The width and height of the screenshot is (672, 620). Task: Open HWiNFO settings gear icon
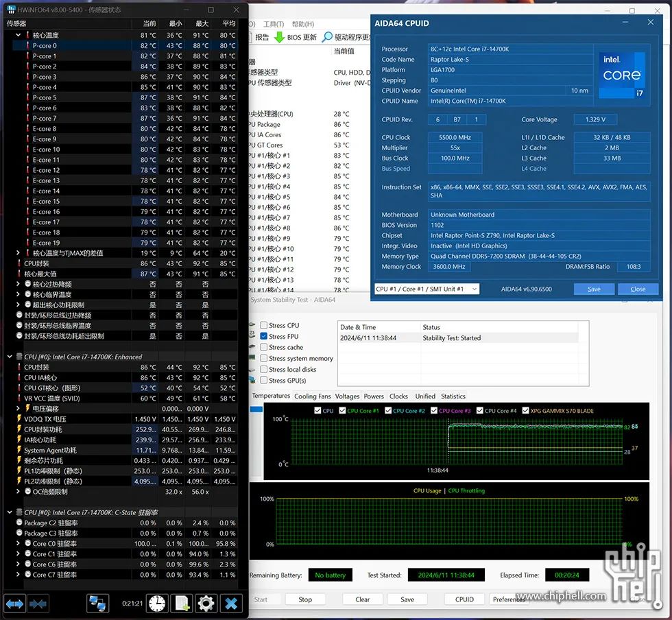click(206, 604)
